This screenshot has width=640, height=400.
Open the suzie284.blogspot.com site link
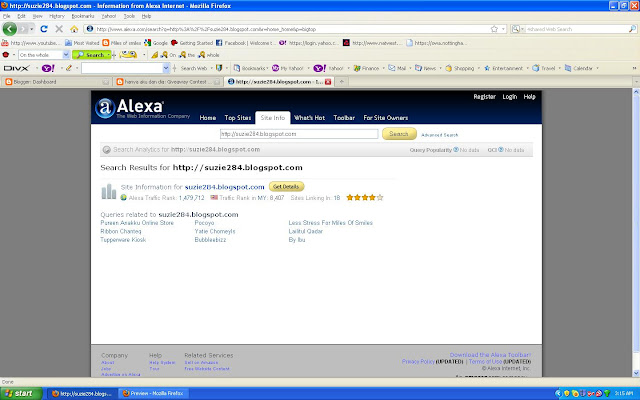coord(224,187)
